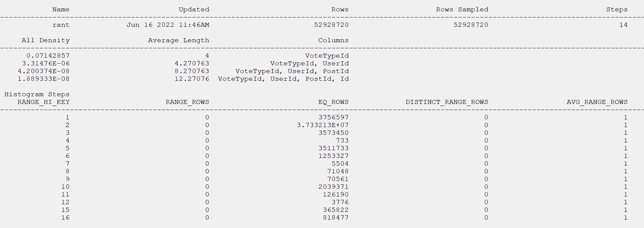This screenshot has width=644, height=228.
Task: Click the AVG_RANGE_ROWS header
Action: 597,102
